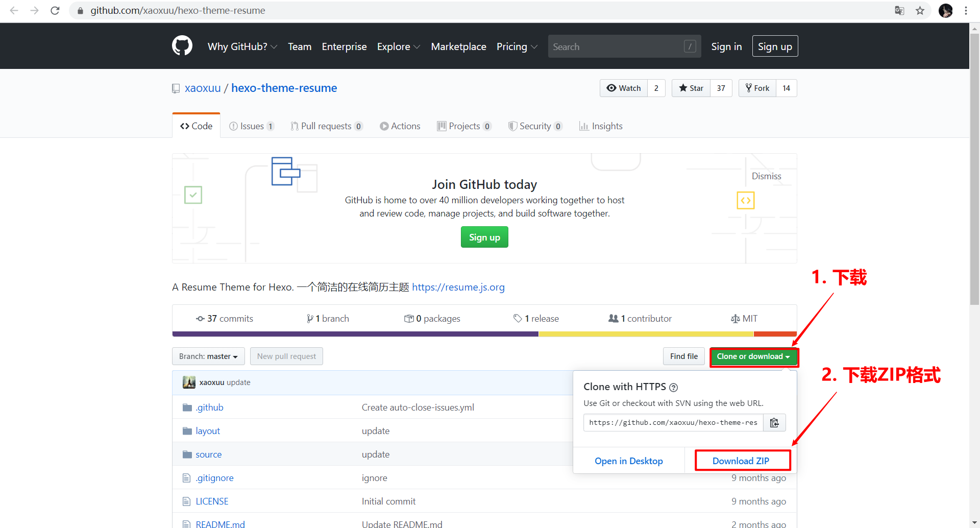Click the New pull request button

[286, 356]
